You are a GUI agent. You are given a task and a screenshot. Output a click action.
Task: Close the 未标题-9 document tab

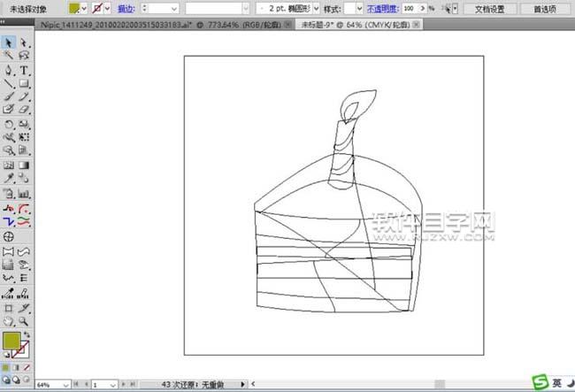pos(417,25)
